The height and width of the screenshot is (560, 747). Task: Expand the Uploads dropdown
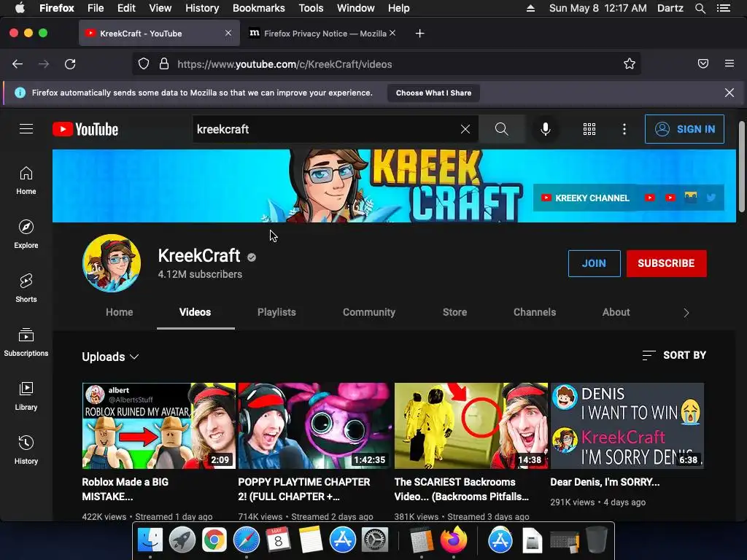(111, 357)
